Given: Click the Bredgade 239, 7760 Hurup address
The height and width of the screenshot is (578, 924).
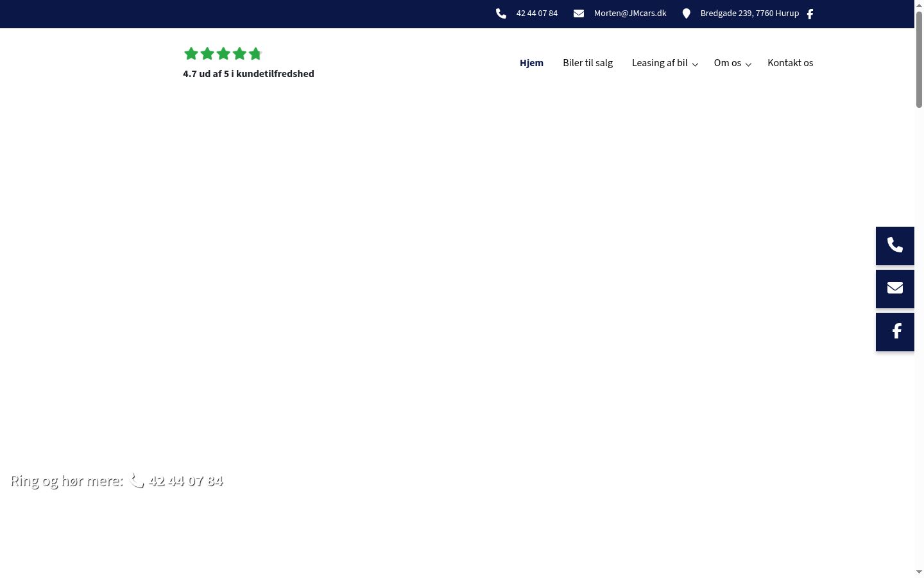Looking at the screenshot, I should (749, 13).
